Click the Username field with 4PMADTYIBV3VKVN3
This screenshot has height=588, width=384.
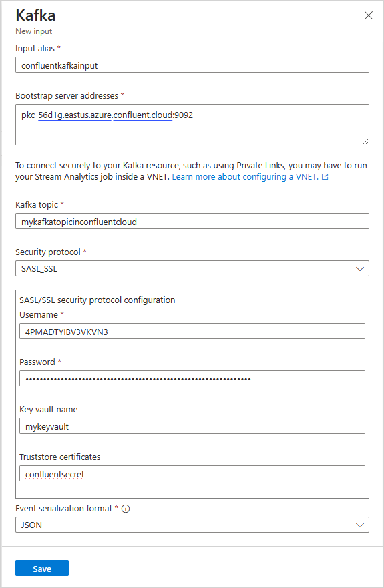click(x=192, y=331)
